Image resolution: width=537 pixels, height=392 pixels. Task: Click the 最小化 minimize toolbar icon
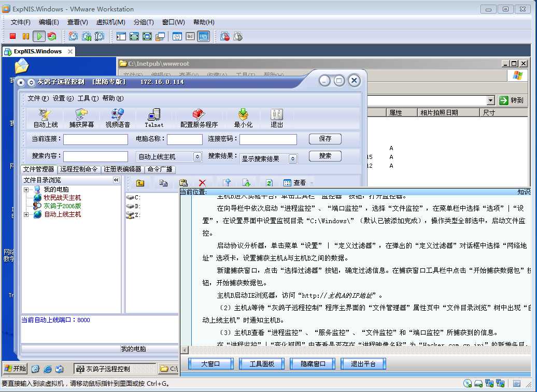243,119
